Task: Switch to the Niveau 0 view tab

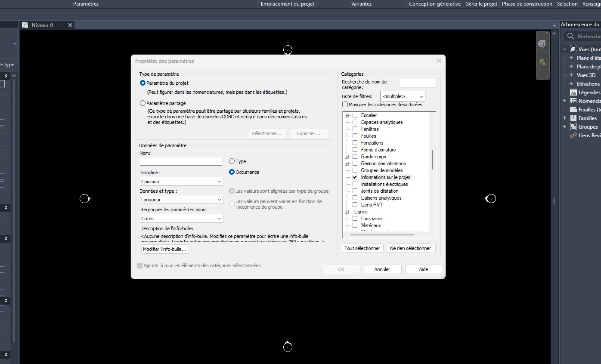Action: [x=42, y=25]
